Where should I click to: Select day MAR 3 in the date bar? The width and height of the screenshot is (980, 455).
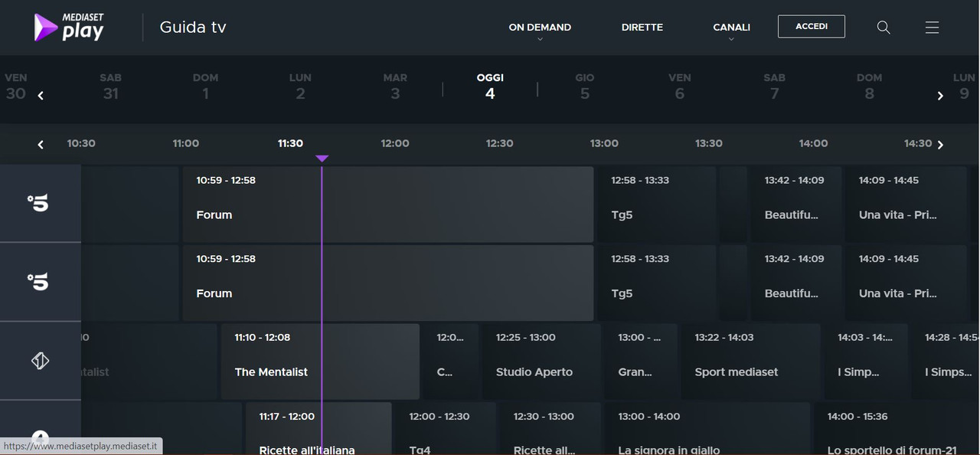(x=395, y=87)
